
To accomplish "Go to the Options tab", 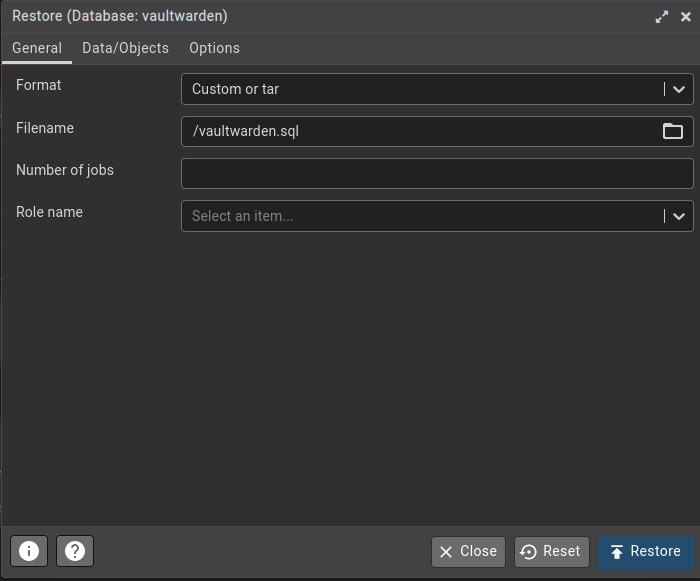I will click(214, 48).
